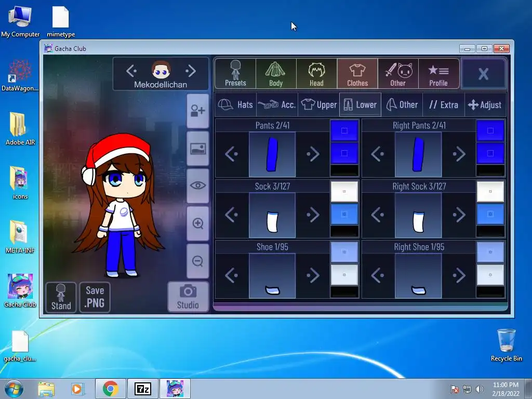Pick the white Right Shoe color swatch
Screen dimensions: 532x399
(x=490, y=275)
